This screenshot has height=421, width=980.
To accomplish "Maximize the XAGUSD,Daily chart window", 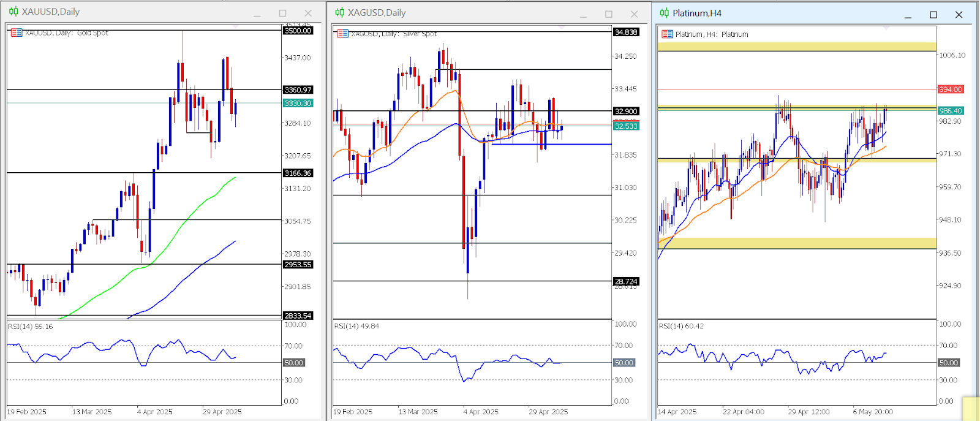I will pyautogui.click(x=608, y=13).
